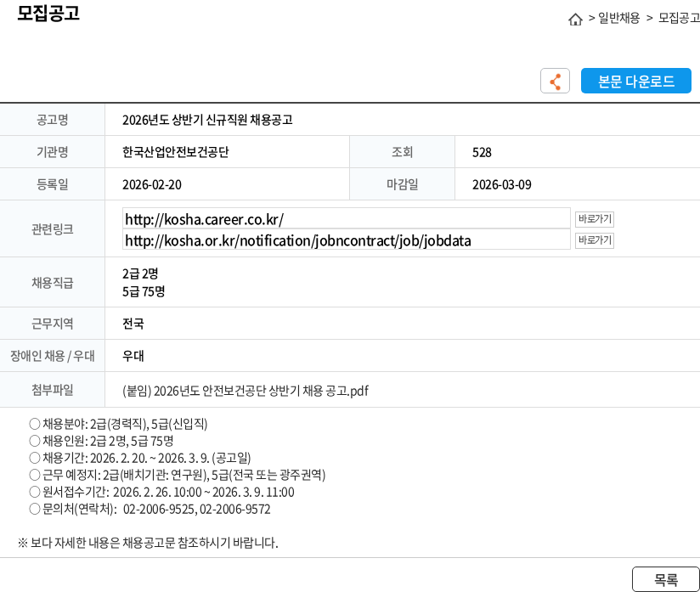Click the 채용기간 line in body
The height and width of the screenshot is (592, 700).
click(140, 458)
